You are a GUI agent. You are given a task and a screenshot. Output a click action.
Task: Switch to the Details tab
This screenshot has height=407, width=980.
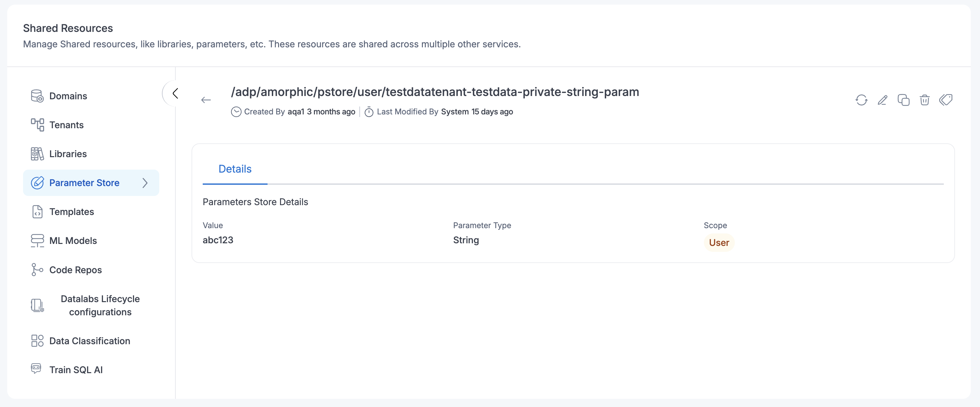click(235, 169)
